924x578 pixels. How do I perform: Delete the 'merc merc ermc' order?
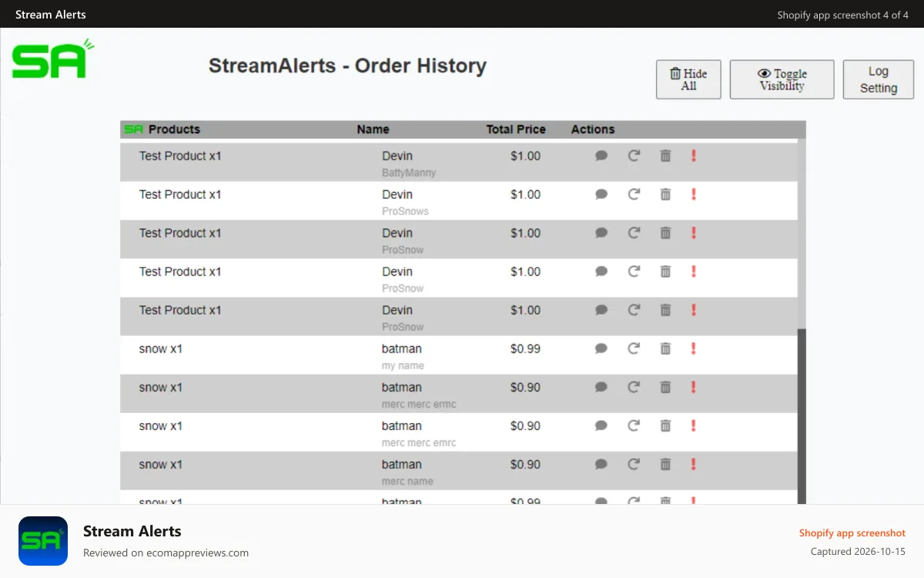(665, 387)
